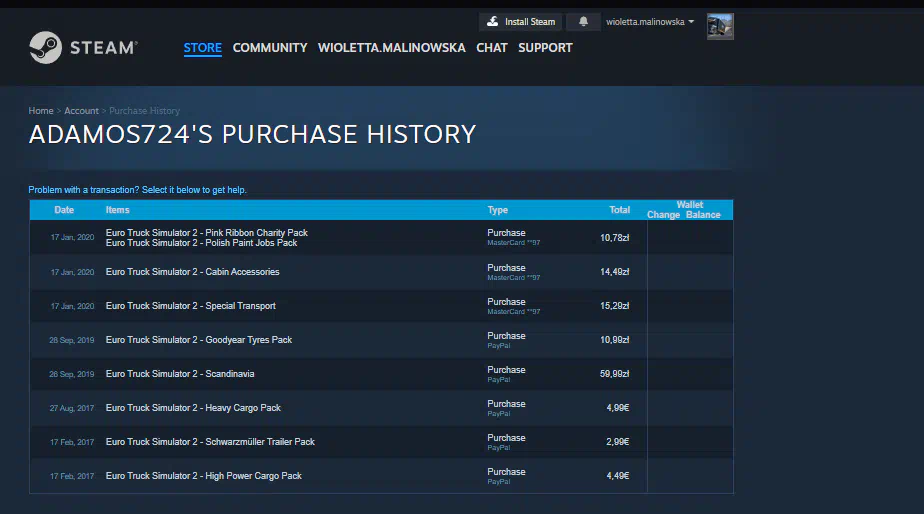Open the STORE menu
924x514 pixels.
[x=202, y=48]
